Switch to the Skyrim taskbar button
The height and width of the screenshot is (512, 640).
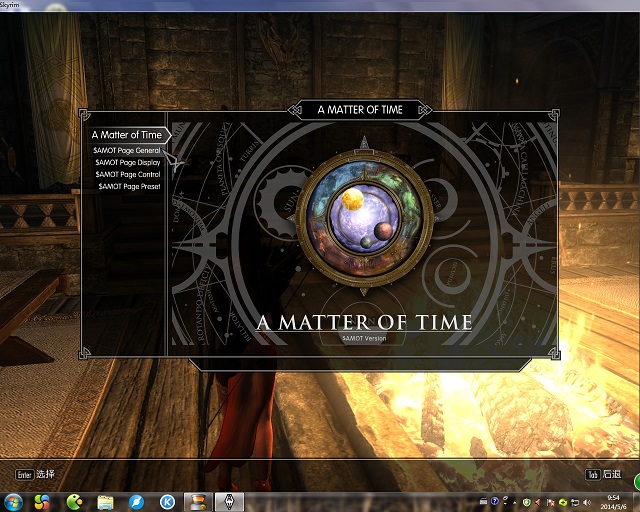point(229,502)
